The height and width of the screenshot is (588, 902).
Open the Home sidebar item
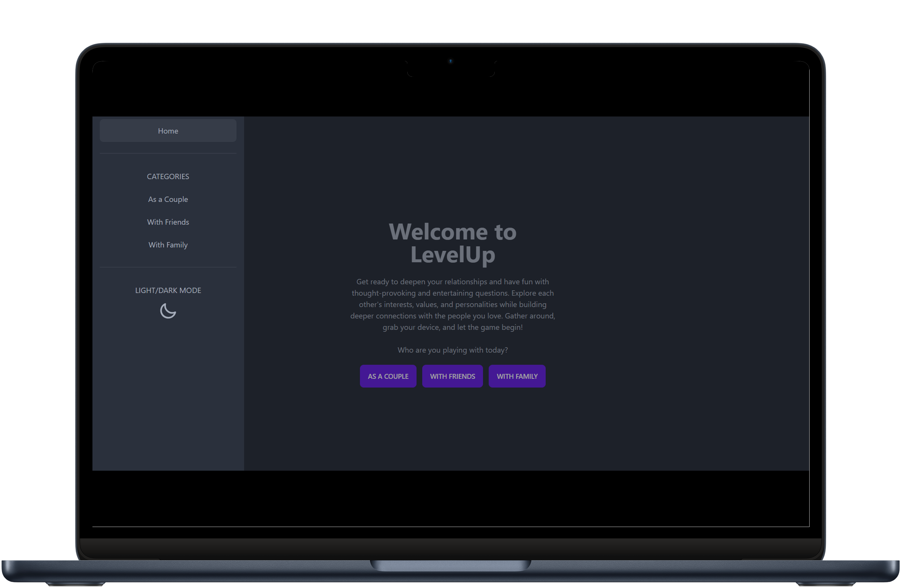point(168,131)
